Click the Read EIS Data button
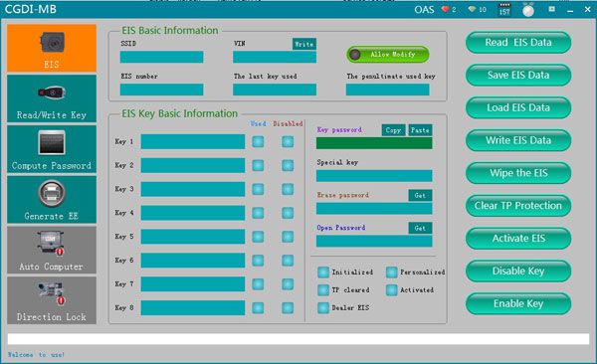The width and height of the screenshot is (597, 364). (518, 42)
